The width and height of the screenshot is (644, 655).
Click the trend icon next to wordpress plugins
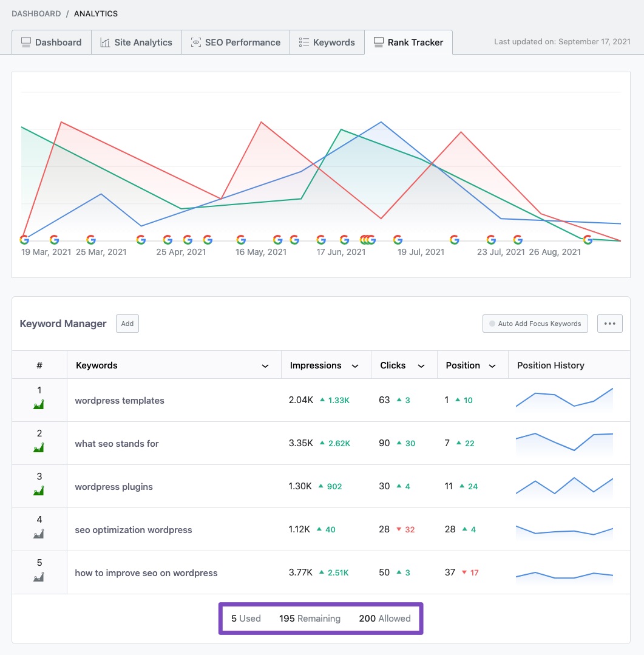[39, 492]
